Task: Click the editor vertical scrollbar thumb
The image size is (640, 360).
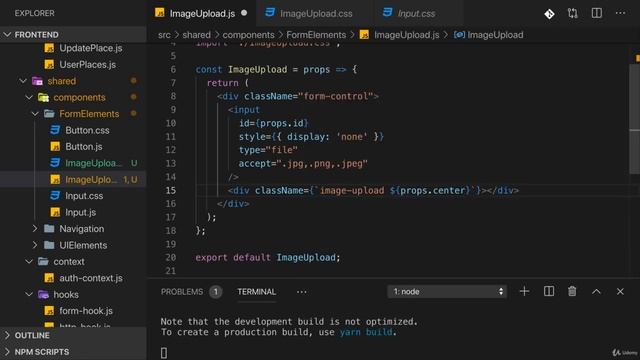Action: pyautogui.click(x=635, y=119)
